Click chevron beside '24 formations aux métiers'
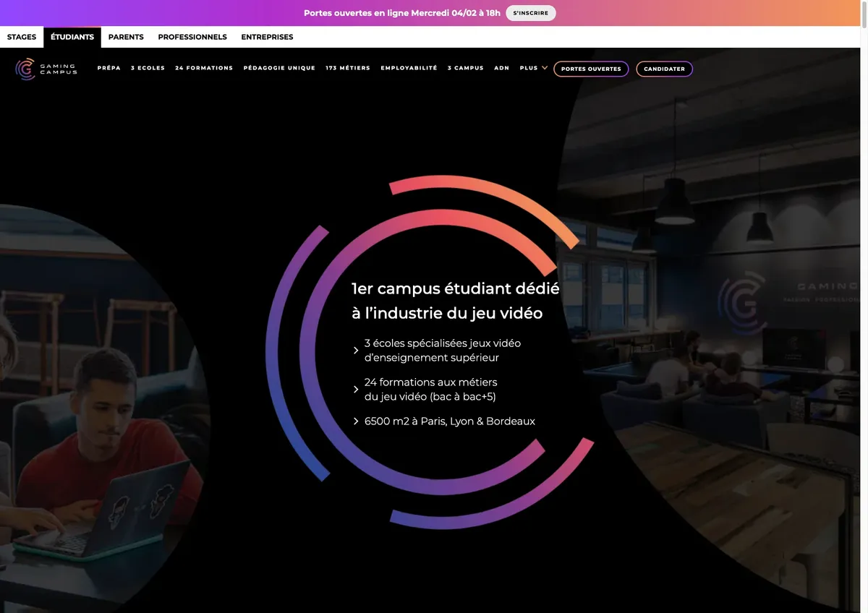This screenshot has height=613, width=868. tap(356, 389)
